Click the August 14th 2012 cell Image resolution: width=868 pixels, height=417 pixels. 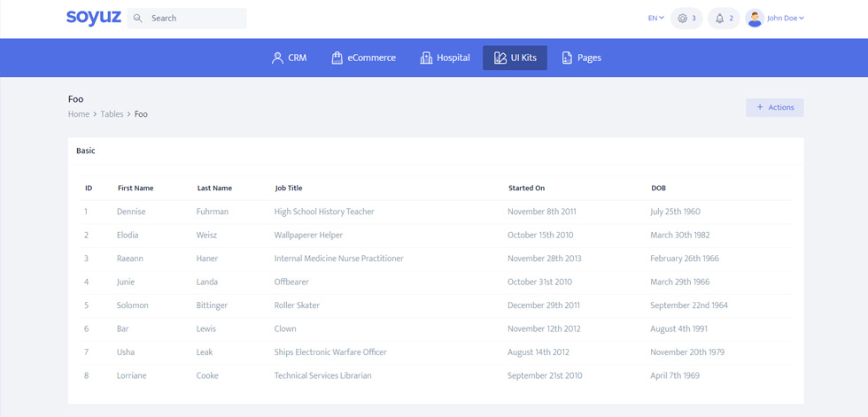539,351
